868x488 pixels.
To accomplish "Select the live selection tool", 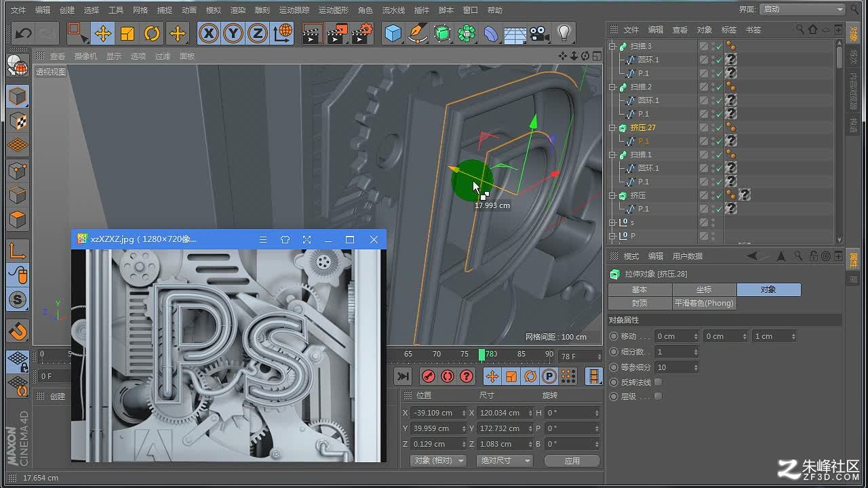I will [78, 33].
